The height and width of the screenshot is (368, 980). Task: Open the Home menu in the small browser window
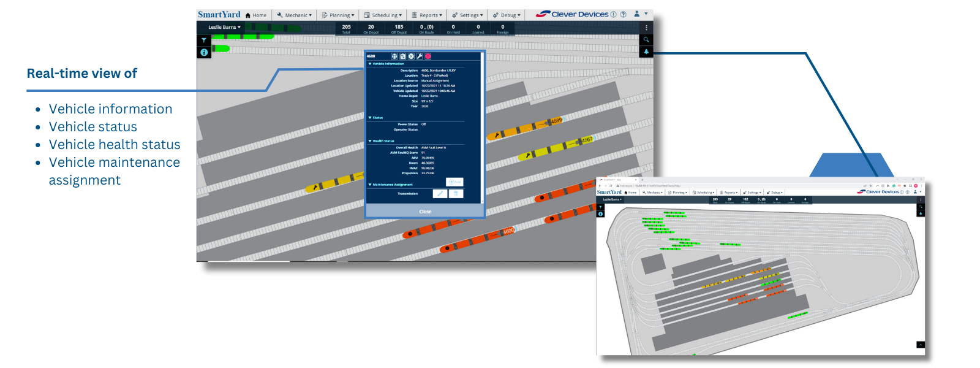click(631, 193)
